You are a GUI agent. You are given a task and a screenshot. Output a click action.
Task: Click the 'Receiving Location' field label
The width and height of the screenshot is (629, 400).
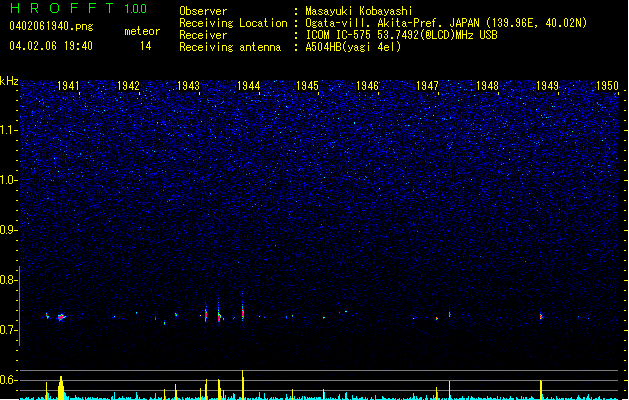[x=233, y=23]
